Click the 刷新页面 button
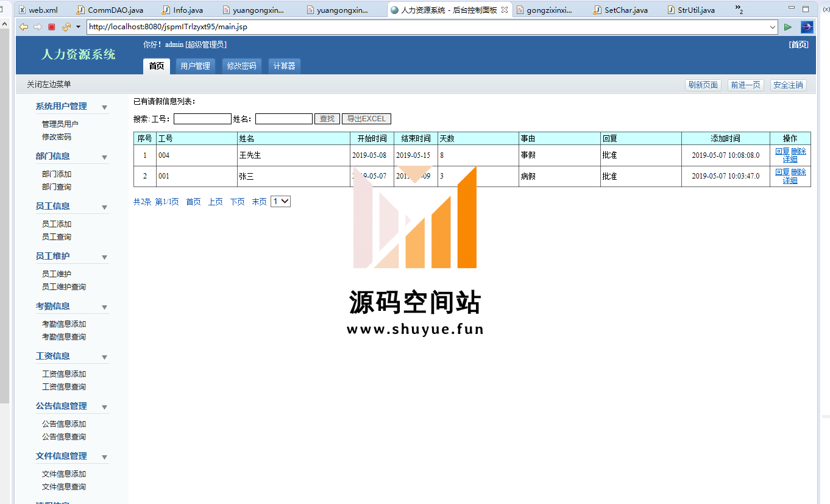 703,85
